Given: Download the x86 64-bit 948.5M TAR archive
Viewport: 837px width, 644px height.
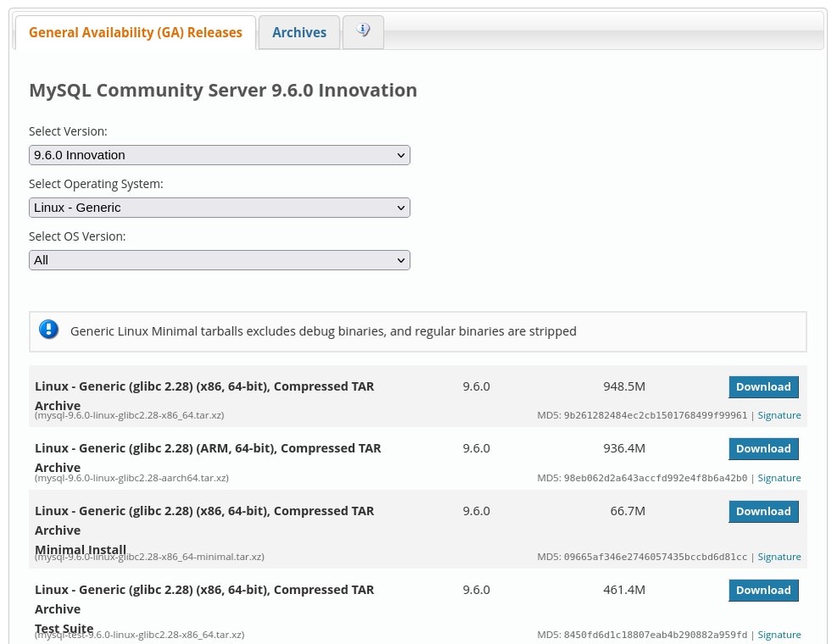Looking at the screenshot, I should pyautogui.click(x=762, y=387).
